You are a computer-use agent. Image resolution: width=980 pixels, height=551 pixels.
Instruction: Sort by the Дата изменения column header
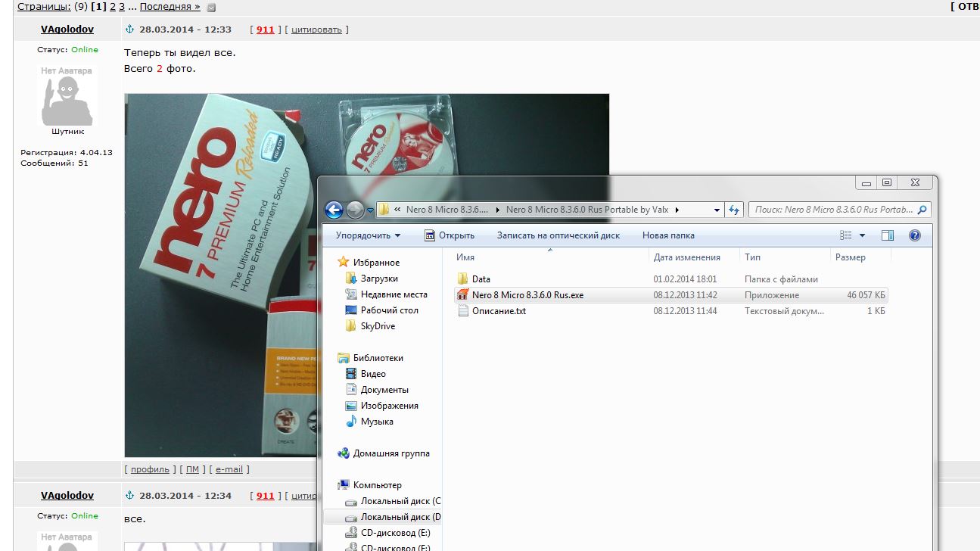(694, 257)
